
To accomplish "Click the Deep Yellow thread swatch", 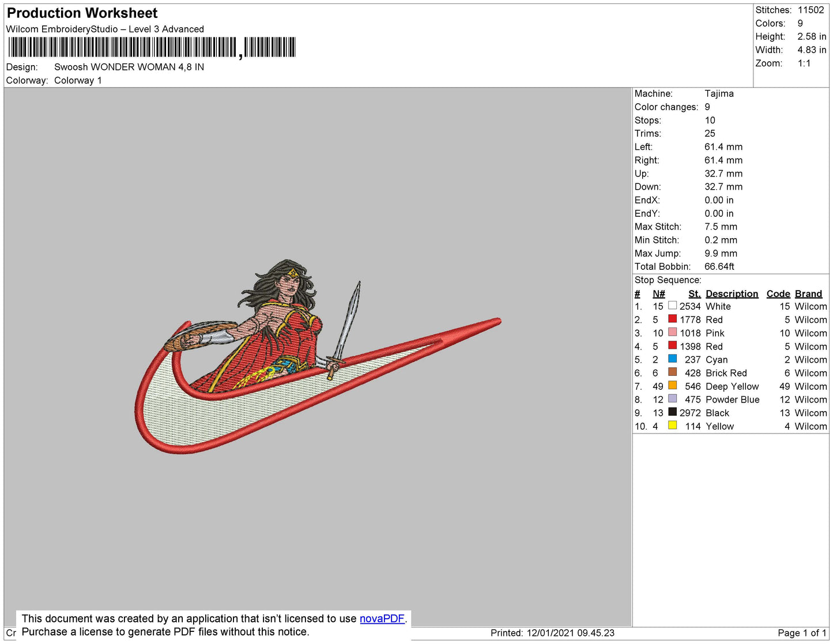I will [672, 385].
